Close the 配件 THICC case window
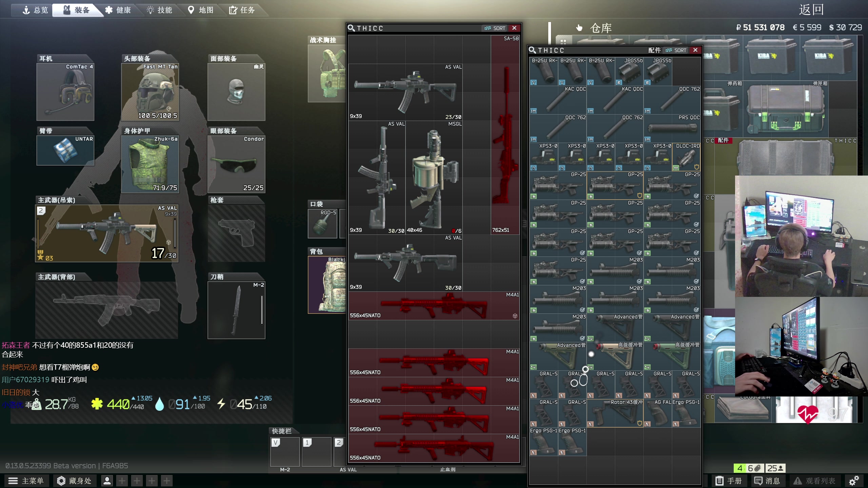 tap(695, 50)
